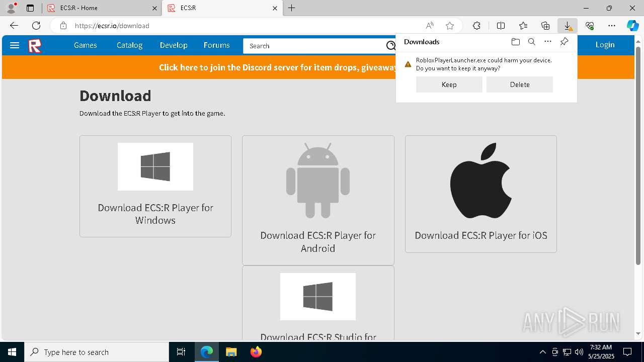Click the Login link

(x=605, y=45)
